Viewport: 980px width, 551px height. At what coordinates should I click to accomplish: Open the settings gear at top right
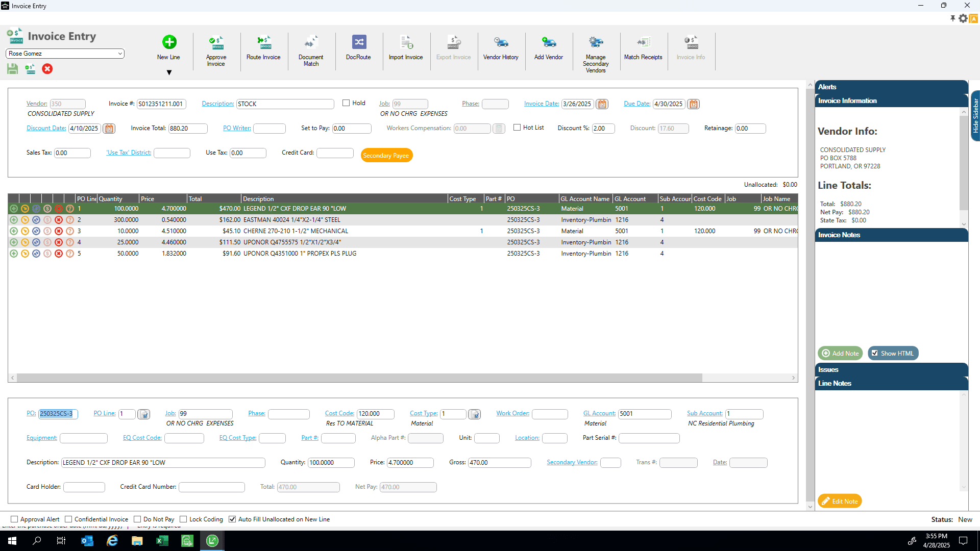pos(963,18)
